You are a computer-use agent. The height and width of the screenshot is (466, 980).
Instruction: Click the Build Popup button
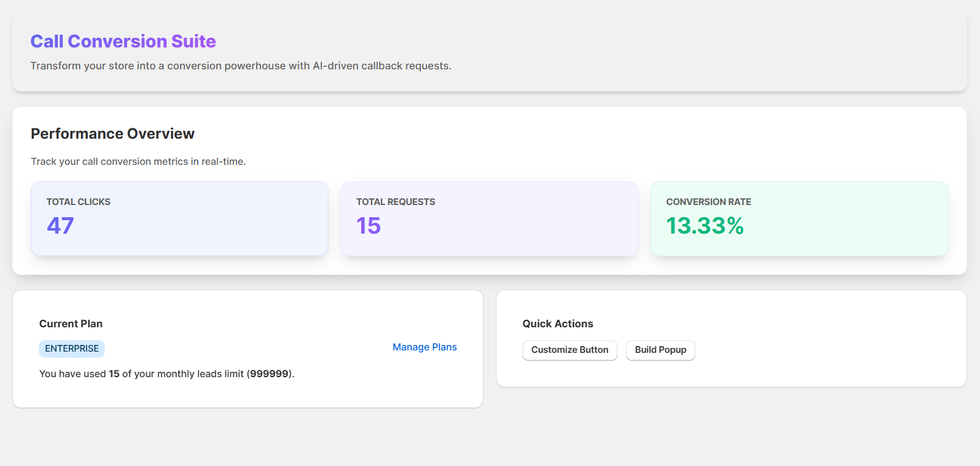[660, 350]
